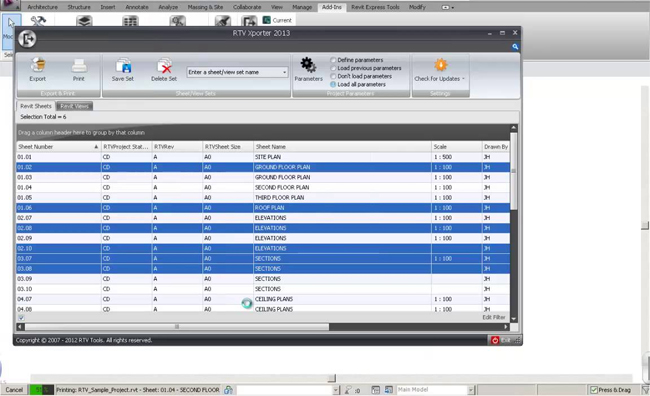The width and height of the screenshot is (650, 396).
Task: Open the Revit Express Tools tab
Action: 375,7
